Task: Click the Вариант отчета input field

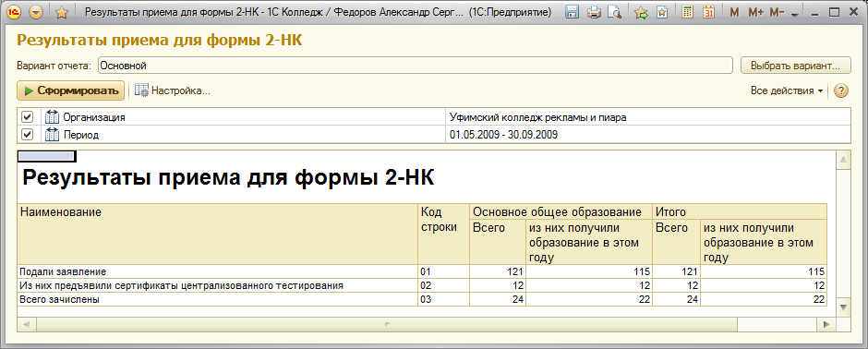Action: pyautogui.click(x=416, y=66)
